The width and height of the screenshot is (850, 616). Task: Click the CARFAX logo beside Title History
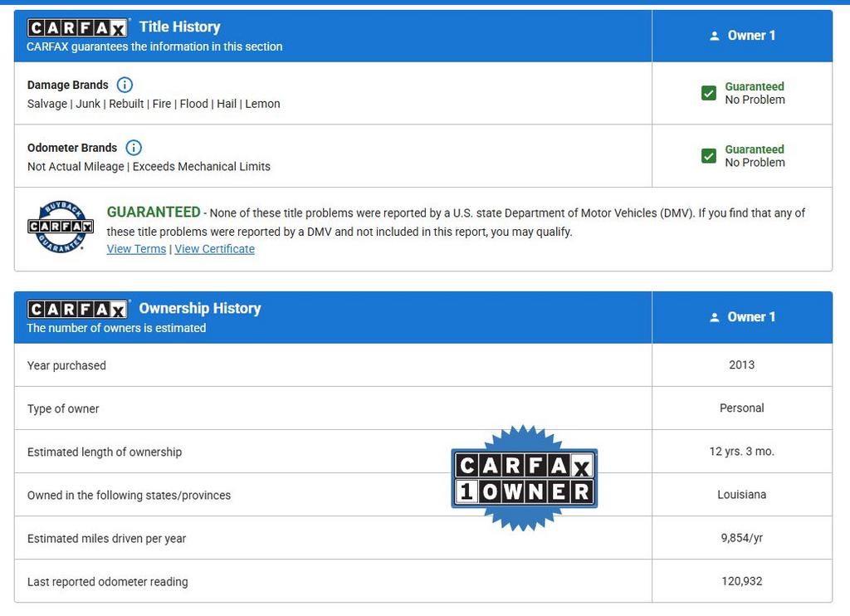pos(78,28)
